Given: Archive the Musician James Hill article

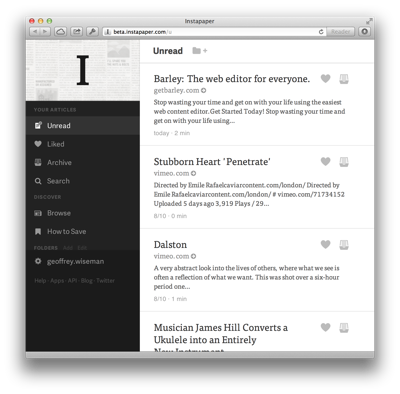Looking at the screenshot, I should pyautogui.click(x=344, y=328).
